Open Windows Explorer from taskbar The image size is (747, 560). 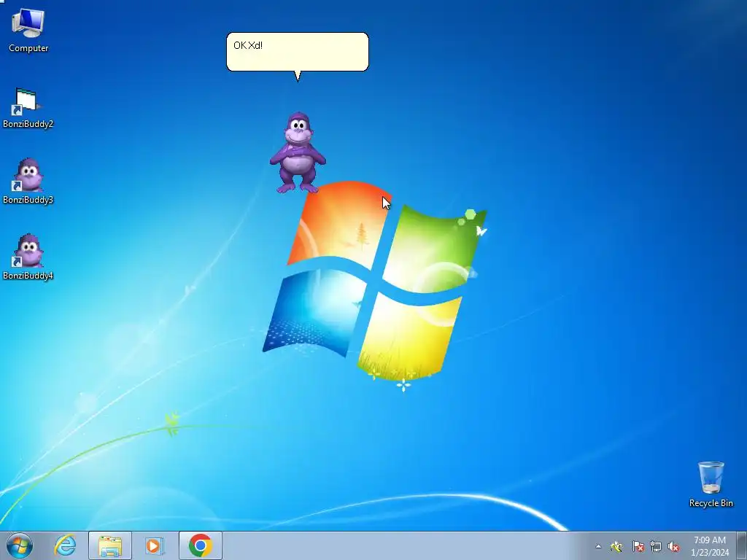pos(110,545)
